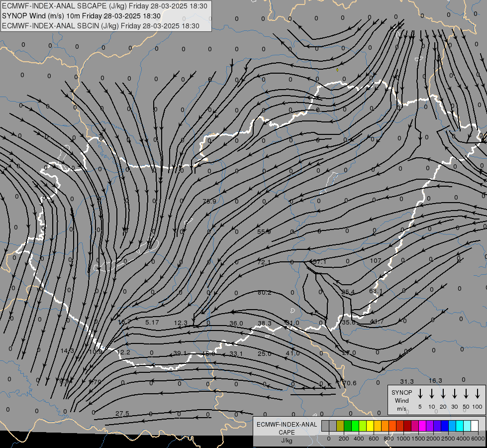Click the 100 m/s wind arrow in the legend
The height and width of the screenshot is (448, 487).
pos(478,393)
